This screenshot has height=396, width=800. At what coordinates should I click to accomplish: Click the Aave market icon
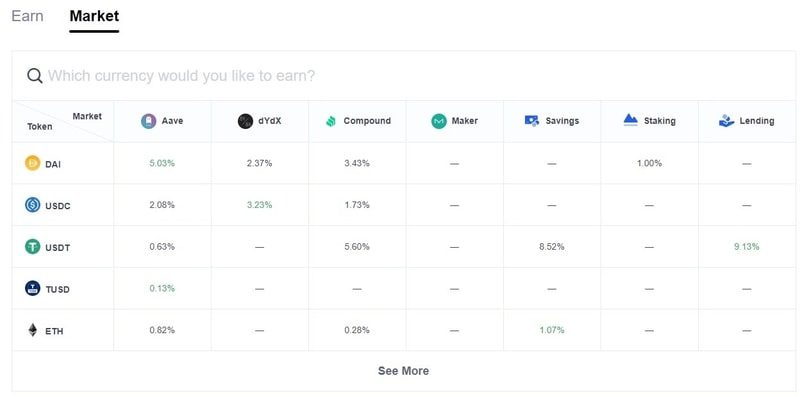point(148,121)
